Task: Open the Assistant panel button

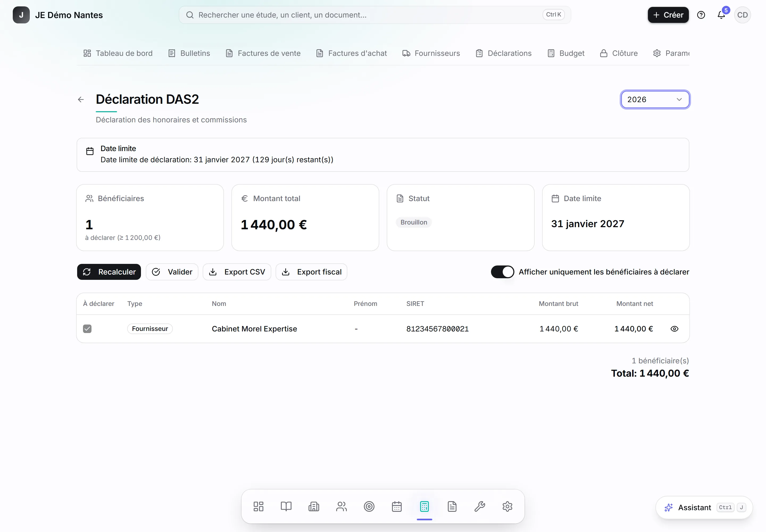Action: [704, 508]
